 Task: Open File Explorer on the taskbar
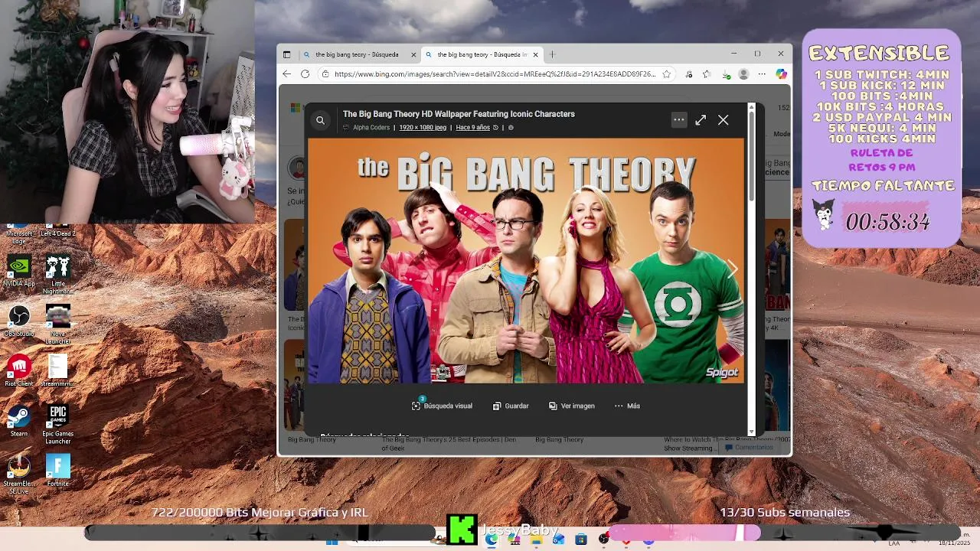[x=536, y=540]
